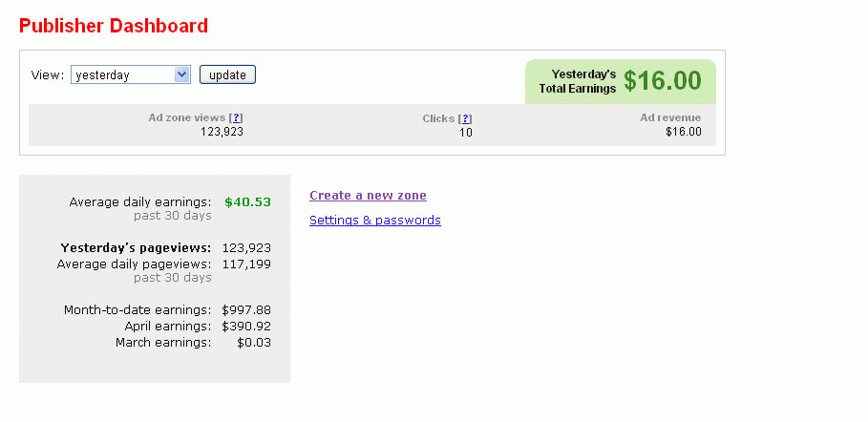Open the 'Settings & passwords' link
The height and width of the screenshot is (422, 868).
point(374,221)
